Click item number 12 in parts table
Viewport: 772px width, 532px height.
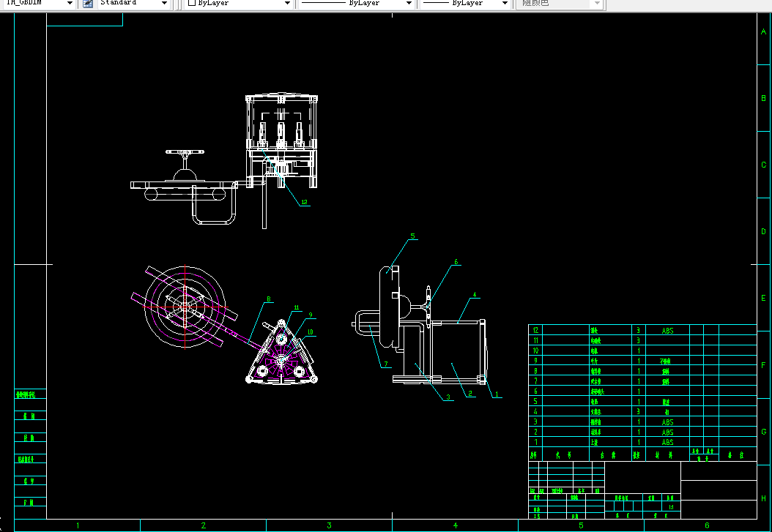[x=535, y=331]
